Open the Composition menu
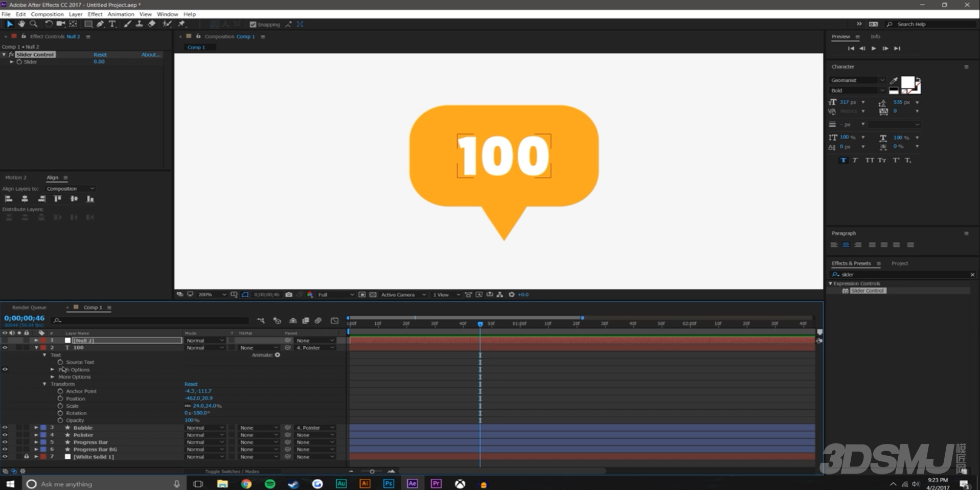980x490 pixels. tap(47, 14)
